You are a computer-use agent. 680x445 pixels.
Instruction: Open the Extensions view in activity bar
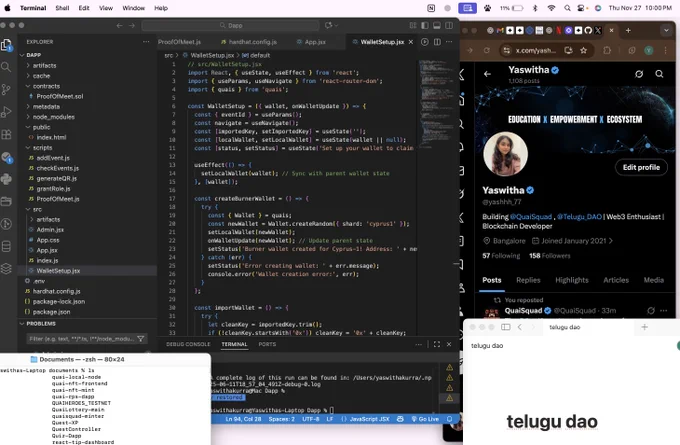pos(6,134)
